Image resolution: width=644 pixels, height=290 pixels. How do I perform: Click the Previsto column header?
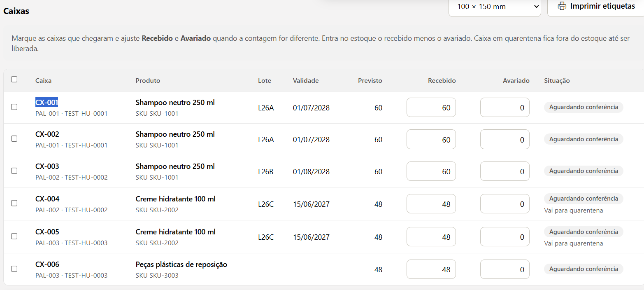pyautogui.click(x=370, y=81)
